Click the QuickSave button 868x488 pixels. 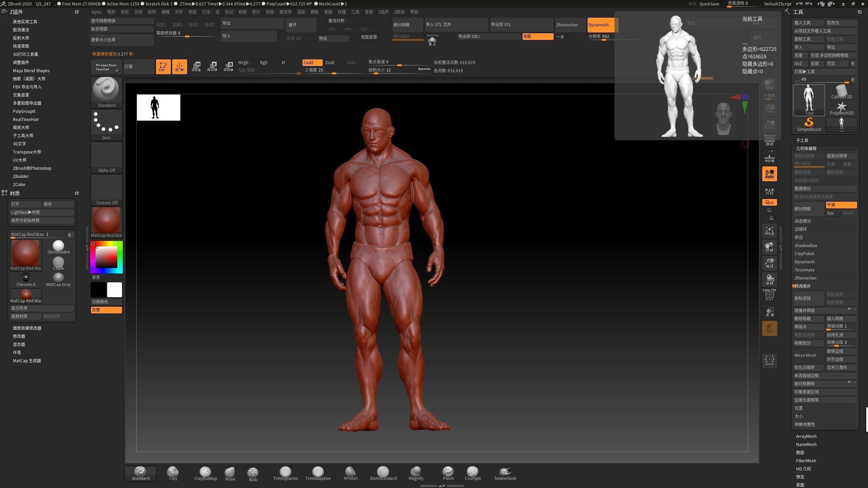point(709,4)
